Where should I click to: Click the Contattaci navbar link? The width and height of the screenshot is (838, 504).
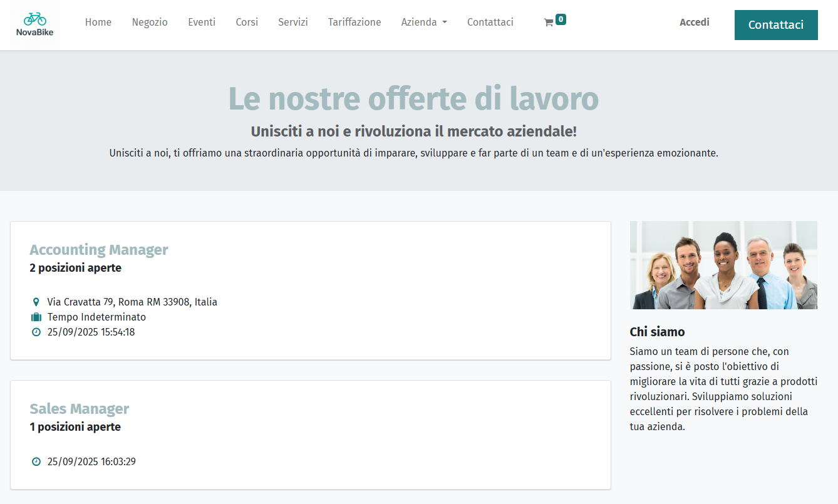490,23
